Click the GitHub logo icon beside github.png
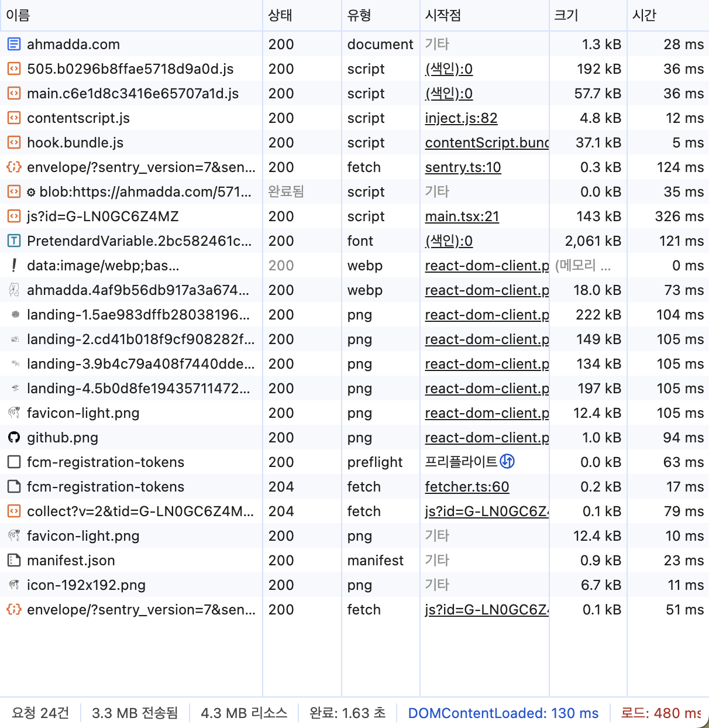709x728 pixels. [x=14, y=437]
